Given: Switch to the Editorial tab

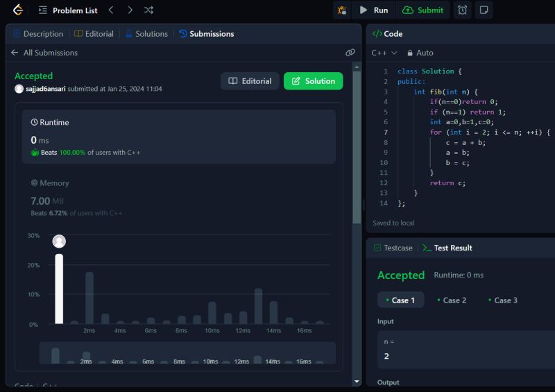Looking at the screenshot, I should click(x=94, y=33).
